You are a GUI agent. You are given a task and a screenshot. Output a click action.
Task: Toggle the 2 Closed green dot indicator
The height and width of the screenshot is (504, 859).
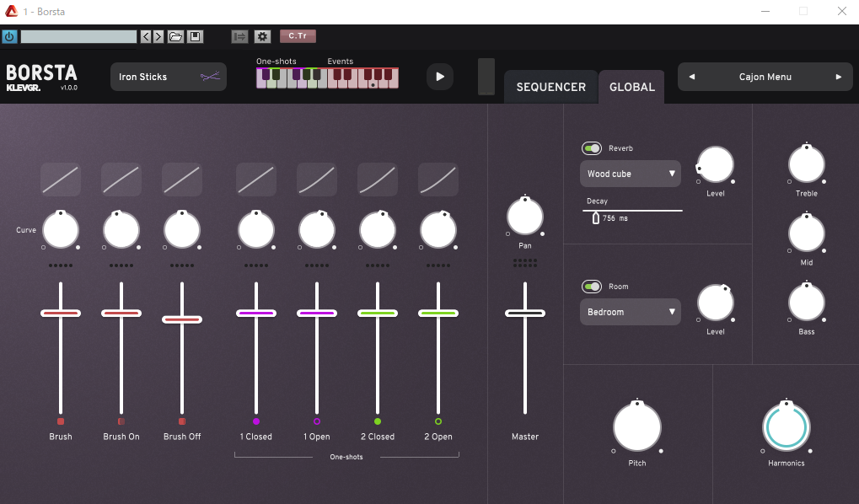pos(378,421)
